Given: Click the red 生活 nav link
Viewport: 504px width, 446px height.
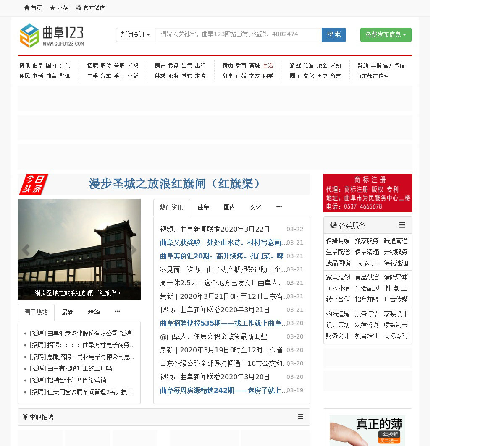Looking at the screenshot, I should 268,65.
